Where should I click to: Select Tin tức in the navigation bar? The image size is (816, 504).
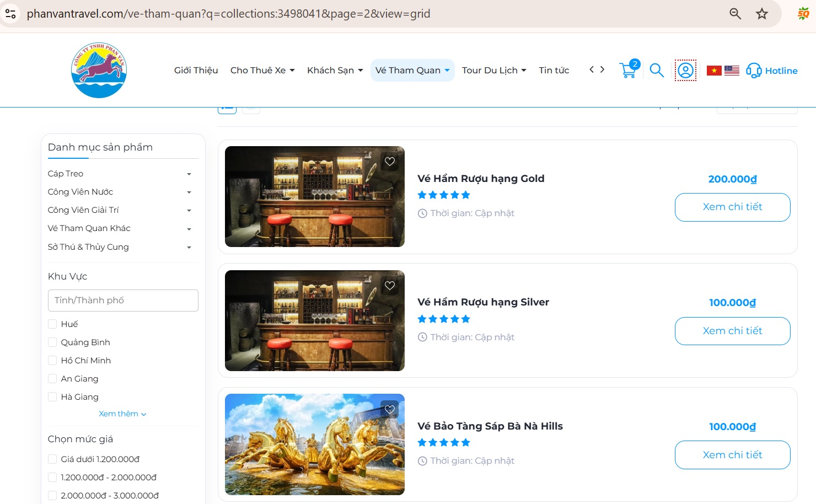coord(554,70)
